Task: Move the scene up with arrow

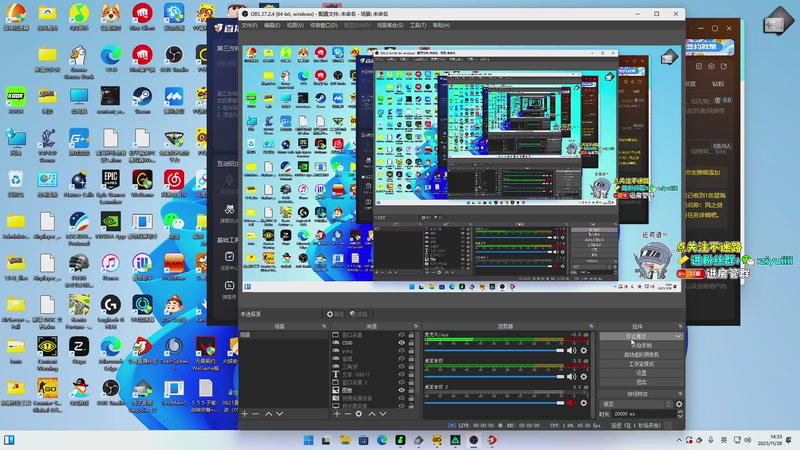Action: click(x=268, y=414)
